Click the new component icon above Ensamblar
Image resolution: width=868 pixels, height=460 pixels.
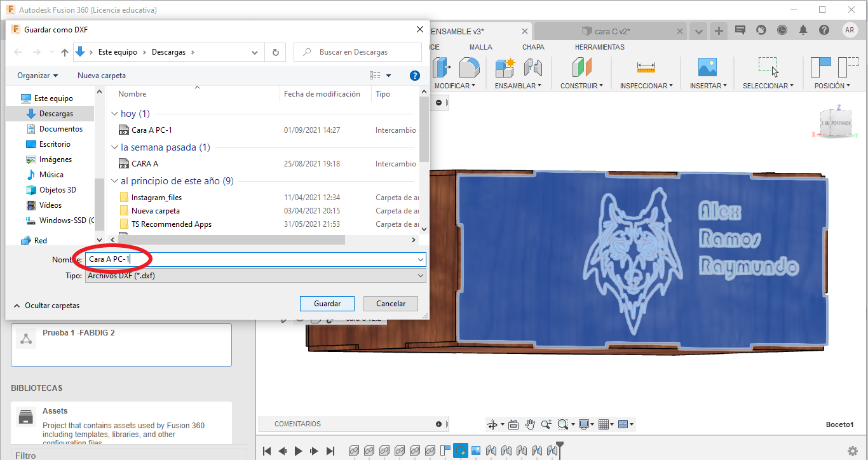click(x=505, y=67)
